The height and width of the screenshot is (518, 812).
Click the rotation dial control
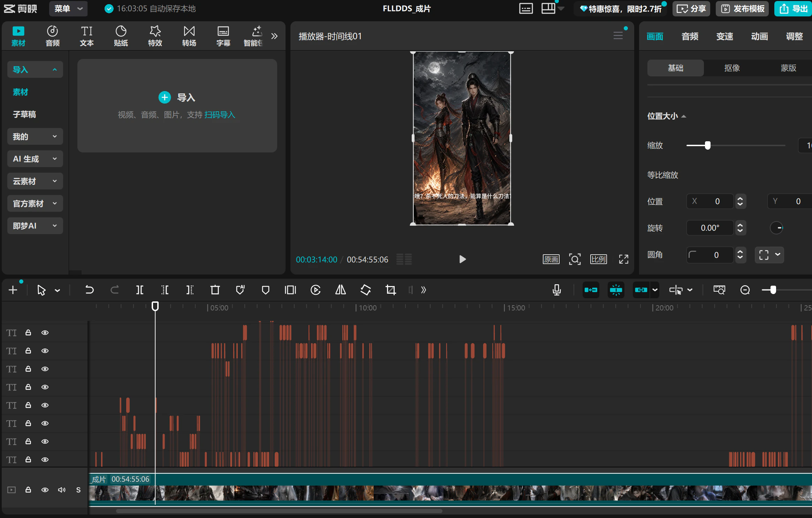[x=776, y=228]
